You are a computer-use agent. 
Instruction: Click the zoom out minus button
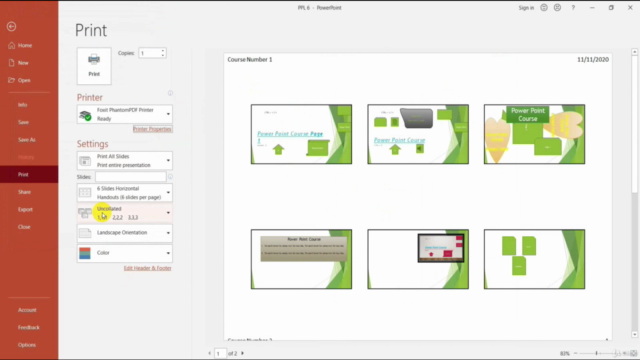pos(576,353)
